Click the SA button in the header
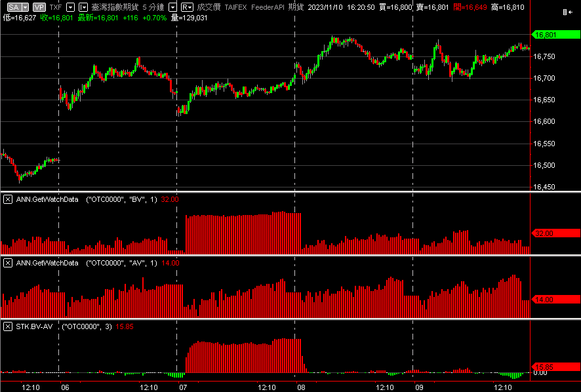The height and width of the screenshot is (392, 581). (14, 7)
